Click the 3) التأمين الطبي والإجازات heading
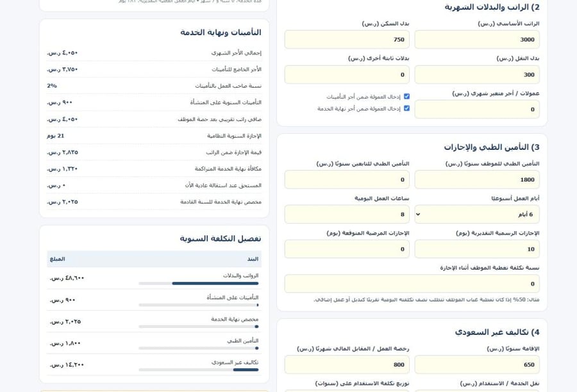Viewport: 577px width, 392px height. point(492,147)
